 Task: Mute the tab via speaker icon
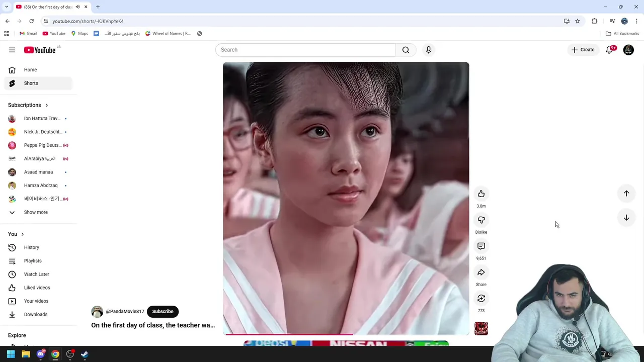[x=77, y=7]
